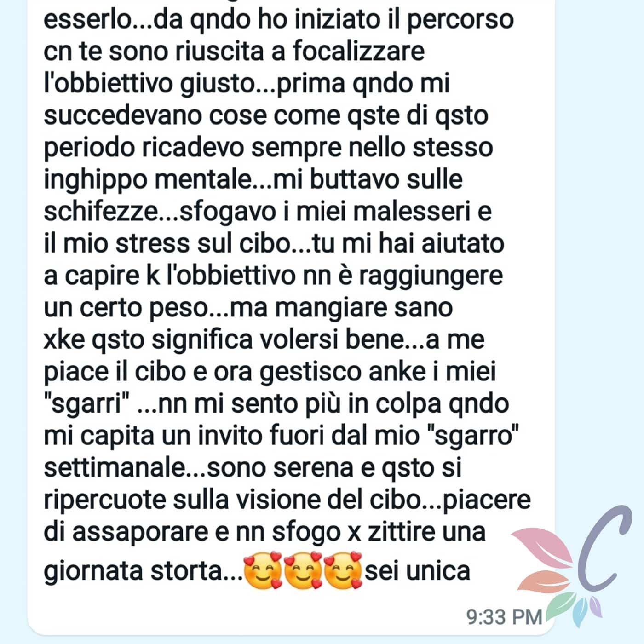Screen dimensions: 644x644
Task: Click the pink leaf in the watermark logo
Action: (543, 548)
